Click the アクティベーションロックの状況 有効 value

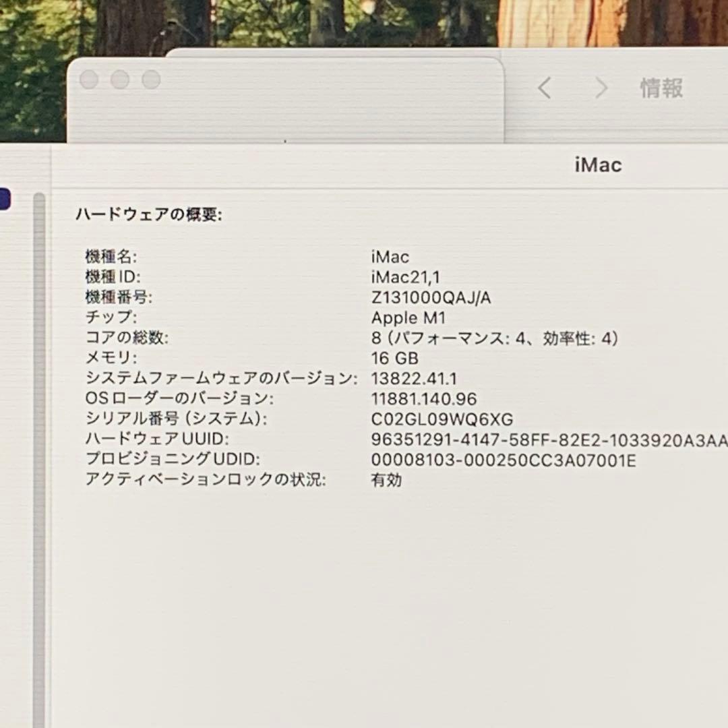pyautogui.click(x=386, y=480)
